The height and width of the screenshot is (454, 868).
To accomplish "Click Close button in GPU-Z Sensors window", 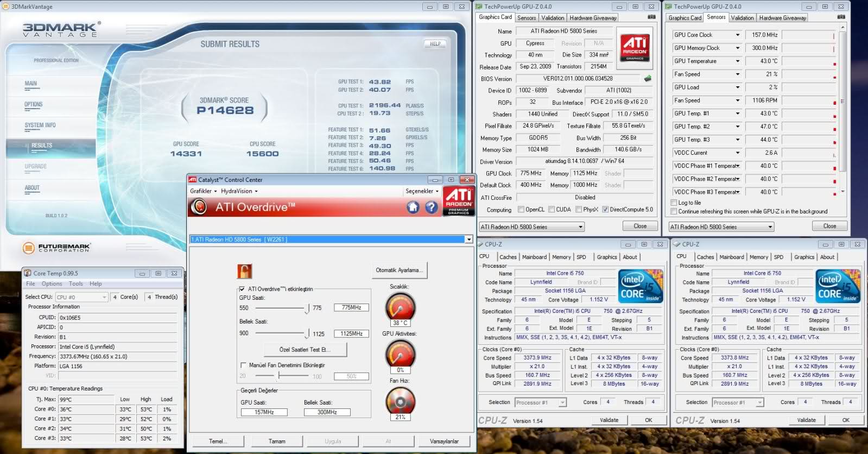I will 829,226.
